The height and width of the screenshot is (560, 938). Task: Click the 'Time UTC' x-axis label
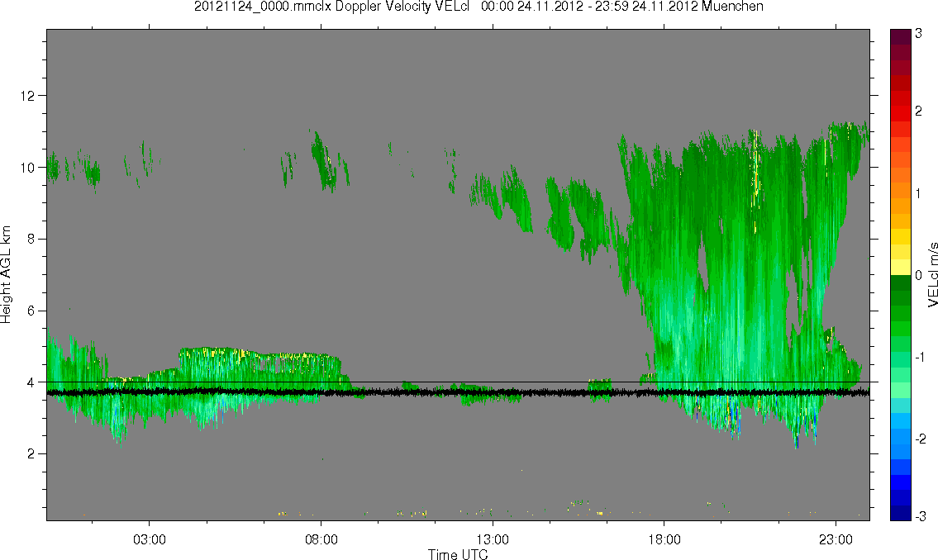(x=458, y=554)
